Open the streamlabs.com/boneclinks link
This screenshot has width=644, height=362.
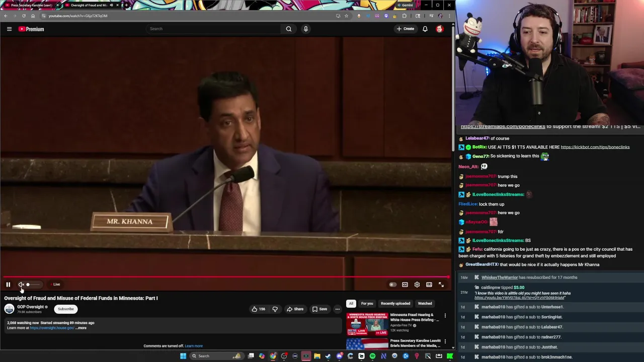503,127
